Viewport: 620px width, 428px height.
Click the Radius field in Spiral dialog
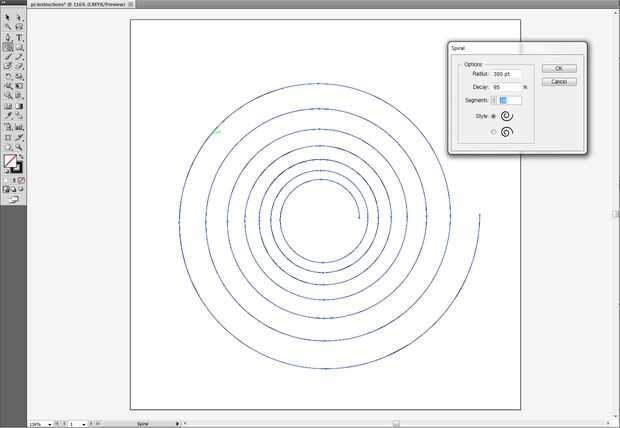[506, 74]
